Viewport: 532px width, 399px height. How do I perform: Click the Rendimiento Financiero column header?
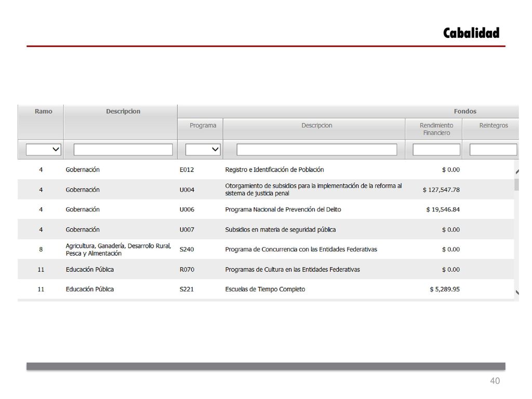click(436, 129)
